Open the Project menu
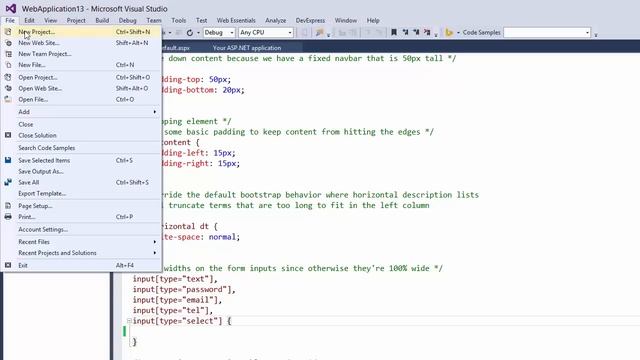Screen dimensions: 640x360 tap(76, 20)
